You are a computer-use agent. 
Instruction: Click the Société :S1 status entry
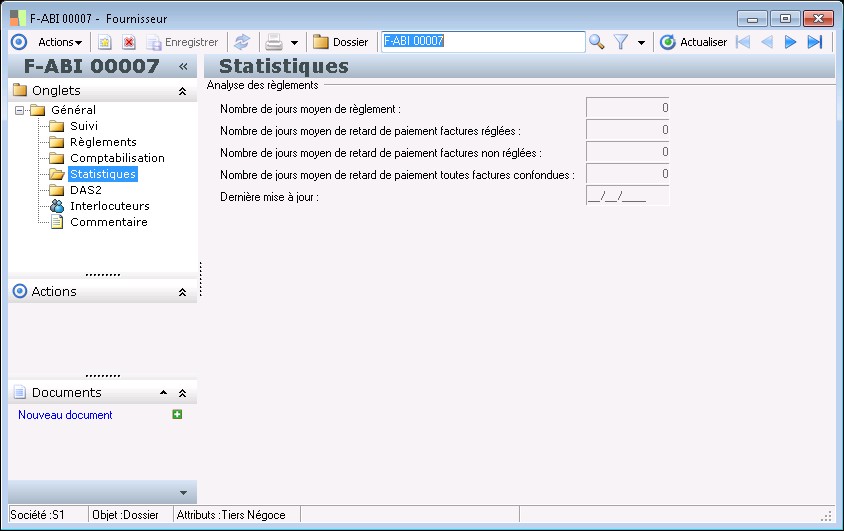pyautogui.click(x=38, y=515)
